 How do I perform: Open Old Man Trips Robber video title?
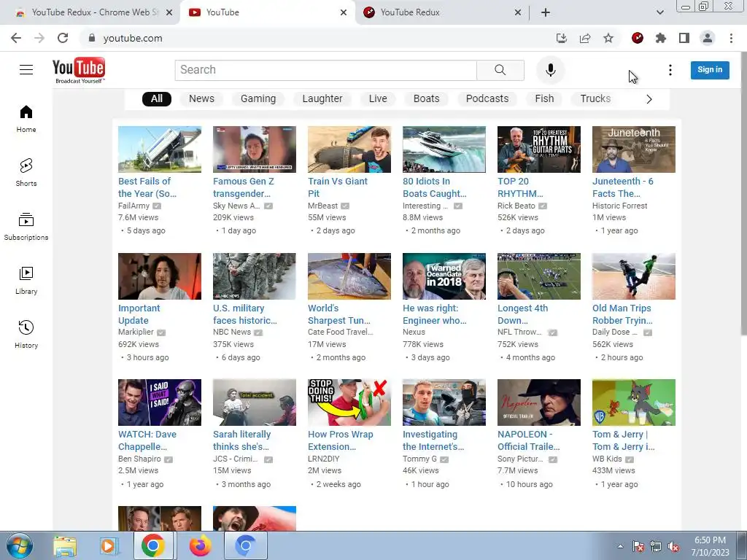(623, 314)
